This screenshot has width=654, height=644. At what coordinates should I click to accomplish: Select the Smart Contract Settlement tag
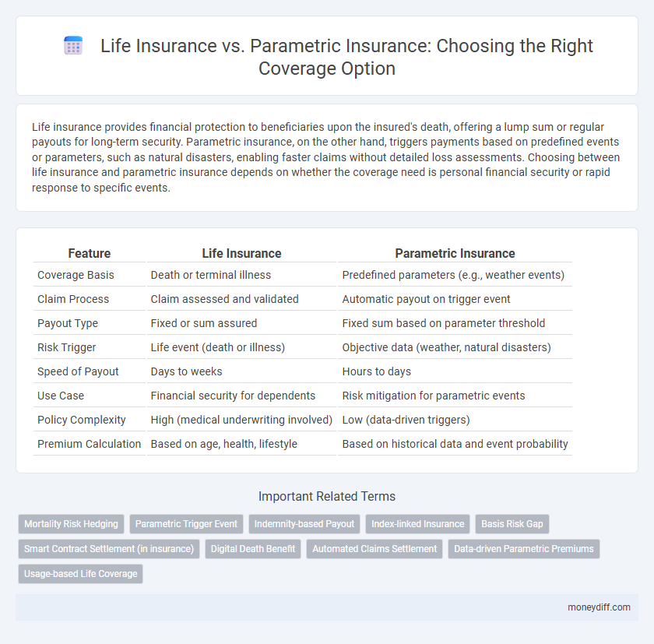[108, 549]
